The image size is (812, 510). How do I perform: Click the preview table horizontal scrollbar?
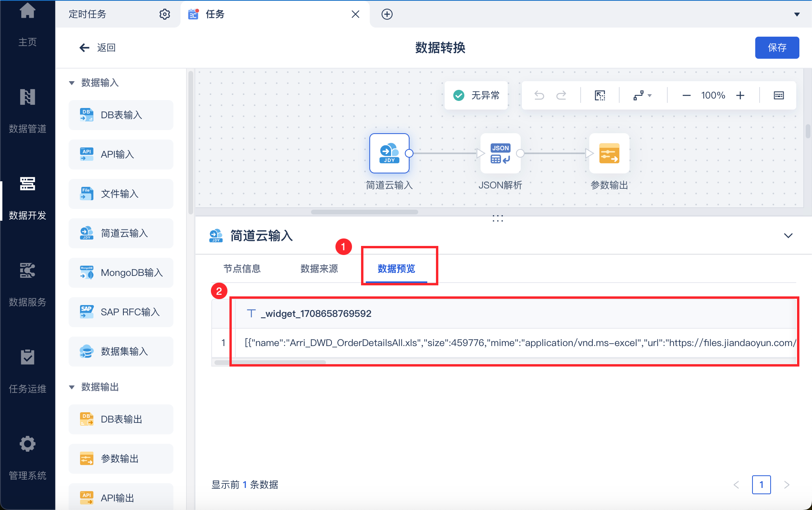point(270,362)
